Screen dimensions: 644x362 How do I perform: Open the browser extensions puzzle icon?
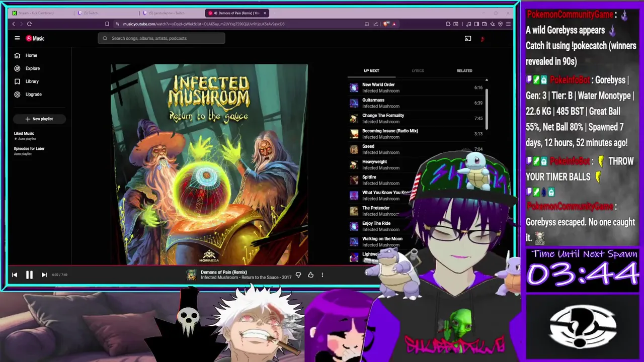point(448,24)
